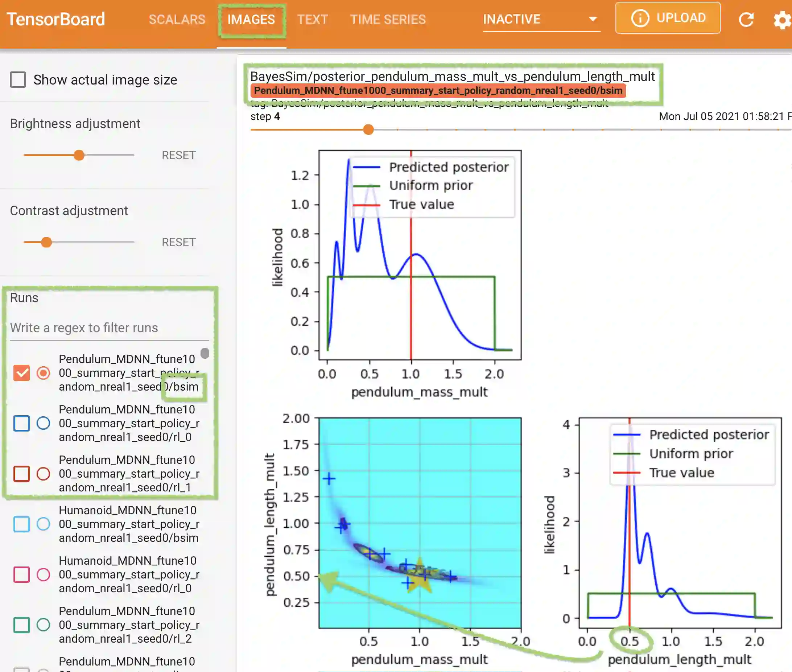The height and width of the screenshot is (672, 792).
Task: Click the info icon in Upload button
Action: tap(640, 18)
